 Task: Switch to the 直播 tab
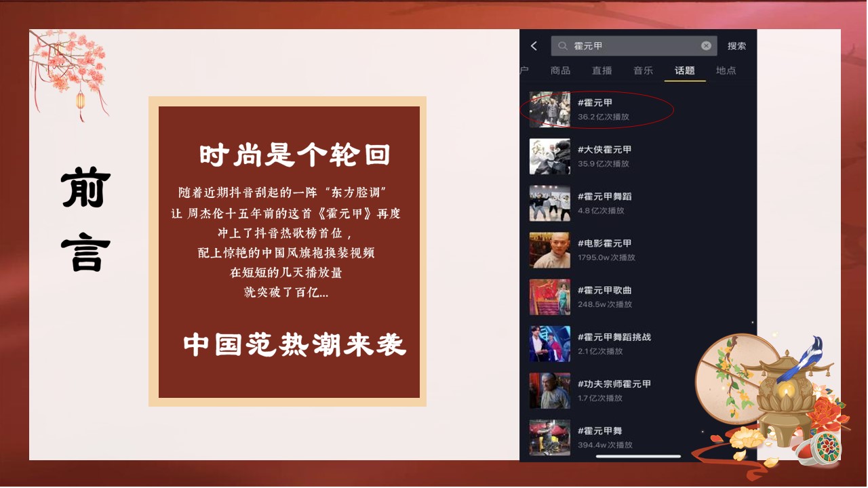click(601, 70)
